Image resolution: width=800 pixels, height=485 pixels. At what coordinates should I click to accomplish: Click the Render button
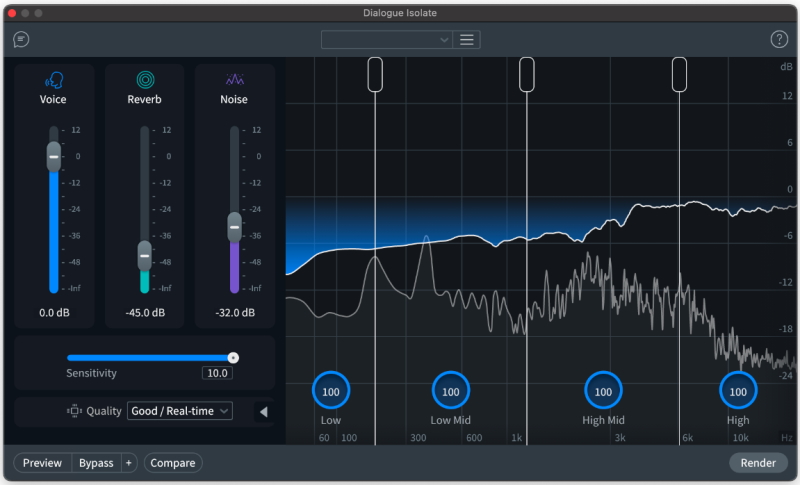tap(758, 463)
